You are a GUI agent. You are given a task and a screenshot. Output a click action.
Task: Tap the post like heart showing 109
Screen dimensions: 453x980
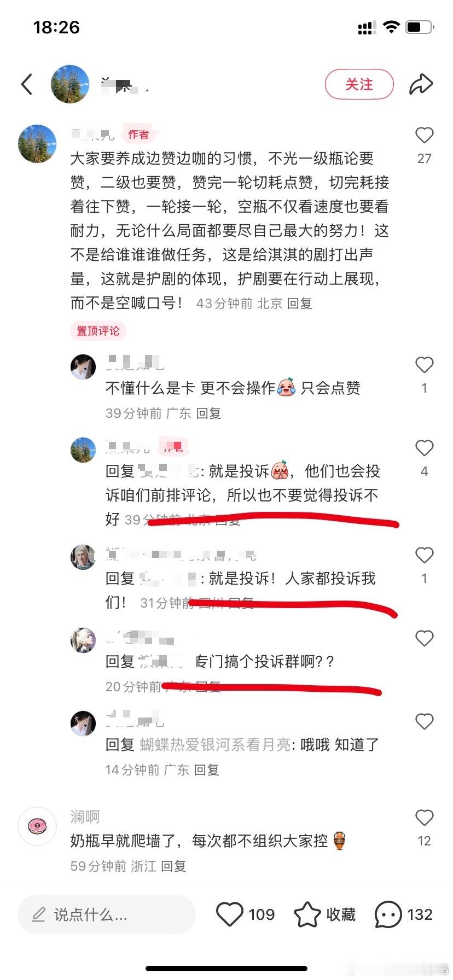pyautogui.click(x=229, y=914)
